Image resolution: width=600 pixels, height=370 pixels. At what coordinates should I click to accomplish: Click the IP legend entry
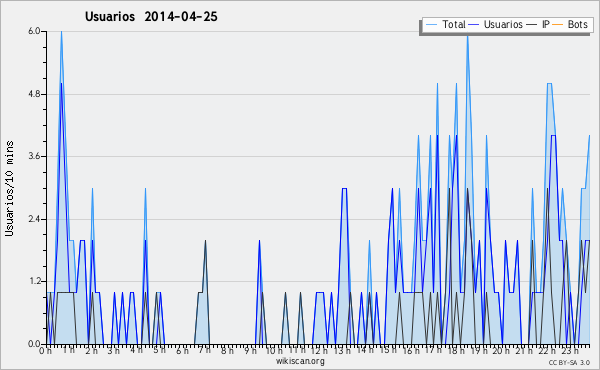pyautogui.click(x=538, y=24)
